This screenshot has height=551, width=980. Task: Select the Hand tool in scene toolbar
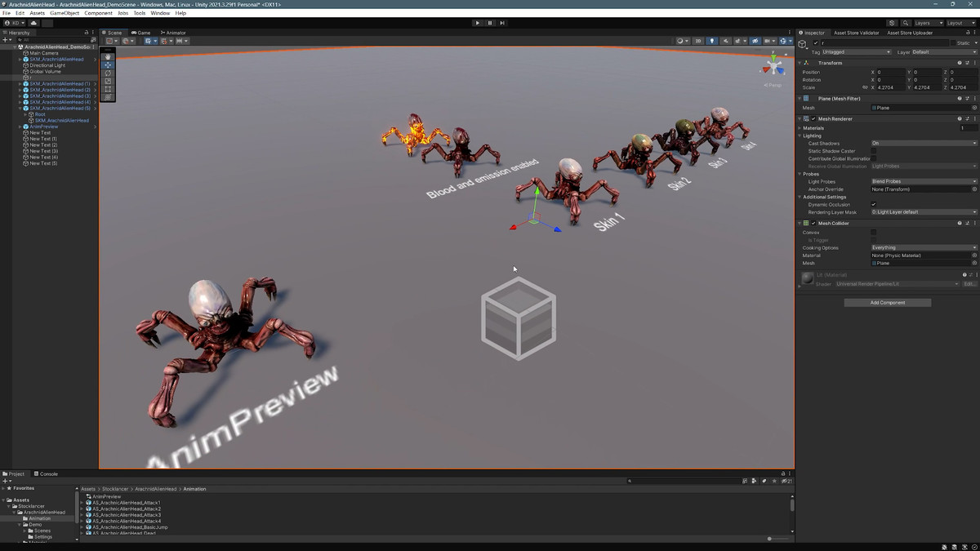point(108,57)
